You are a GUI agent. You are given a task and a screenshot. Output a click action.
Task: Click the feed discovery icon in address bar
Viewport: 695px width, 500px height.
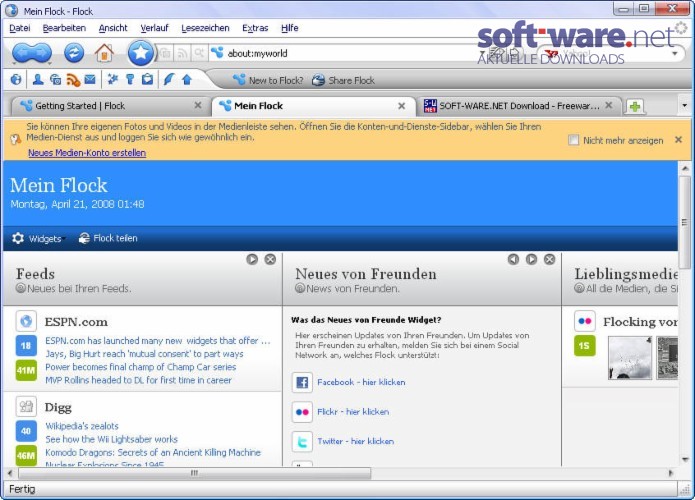pyautogui.click(x=182, y=54)
